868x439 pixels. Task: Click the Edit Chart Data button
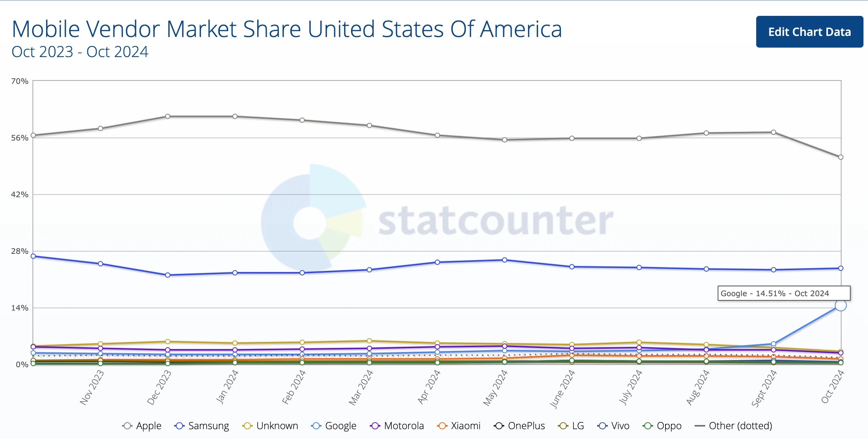(x=809, y=32)
